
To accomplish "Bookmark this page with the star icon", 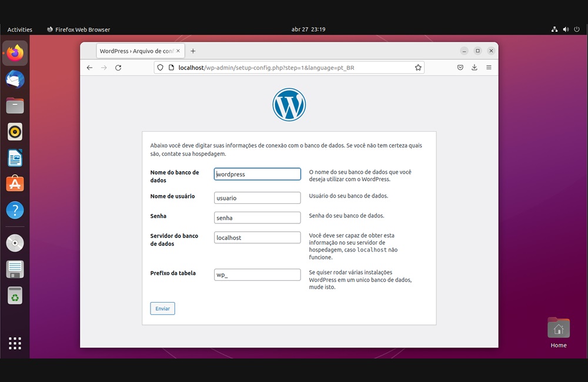I will point(418,68).
